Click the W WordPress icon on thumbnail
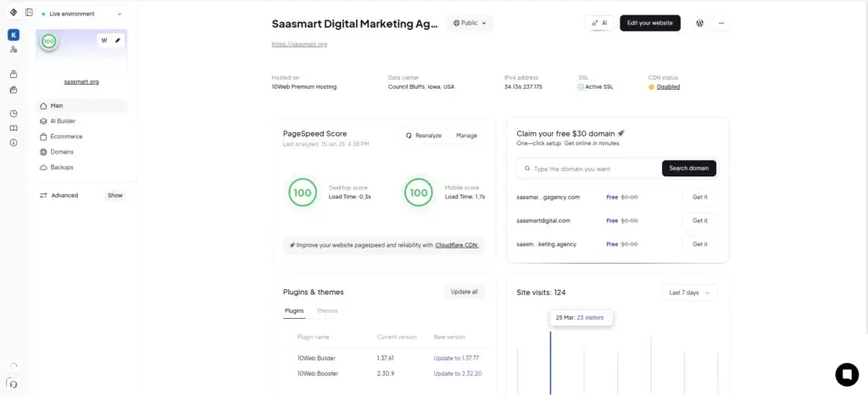868x396 pixels. 104,41
